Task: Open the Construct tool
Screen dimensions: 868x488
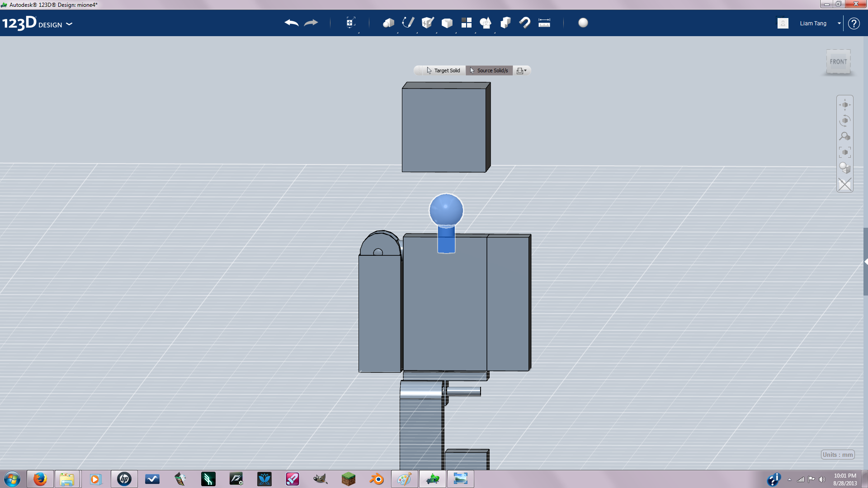Action: coord(428,23)
